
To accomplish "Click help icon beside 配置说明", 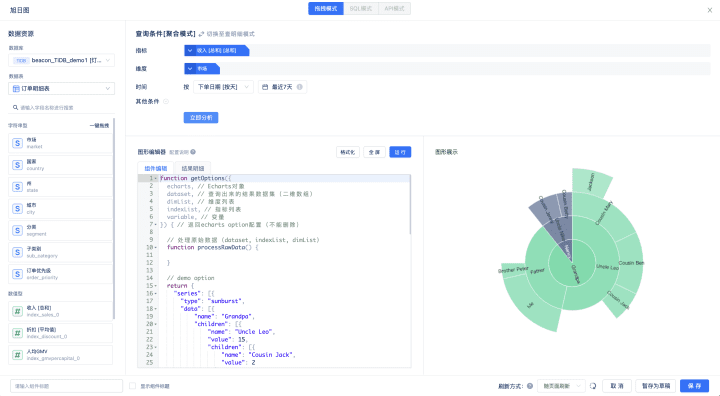I will [x=193, y=152].
